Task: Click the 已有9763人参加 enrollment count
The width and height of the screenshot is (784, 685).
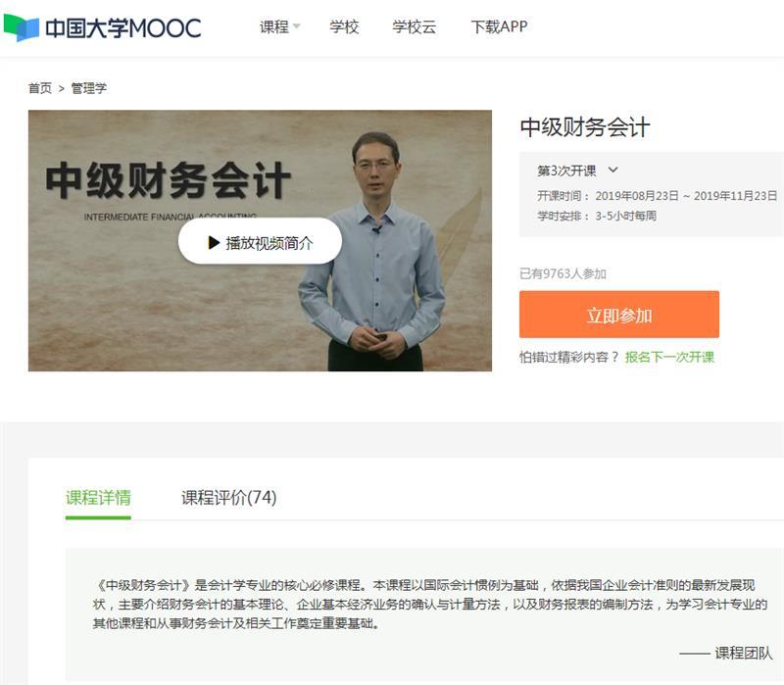Action: tap(563, 273)
